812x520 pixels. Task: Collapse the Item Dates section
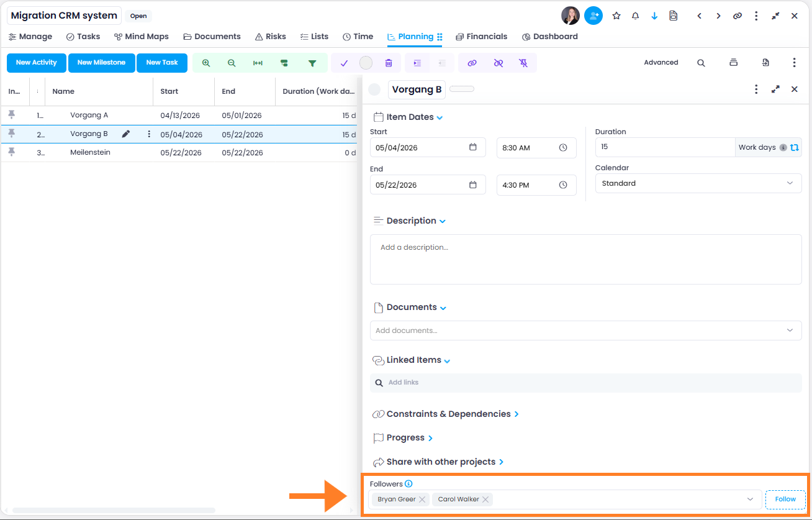[440, 117]
